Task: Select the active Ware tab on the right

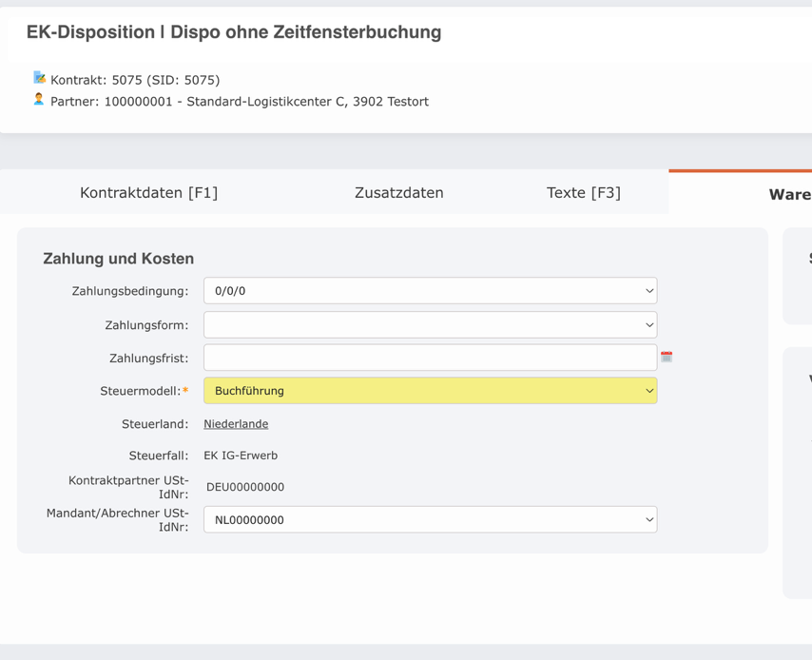Action: pos(790,194)
